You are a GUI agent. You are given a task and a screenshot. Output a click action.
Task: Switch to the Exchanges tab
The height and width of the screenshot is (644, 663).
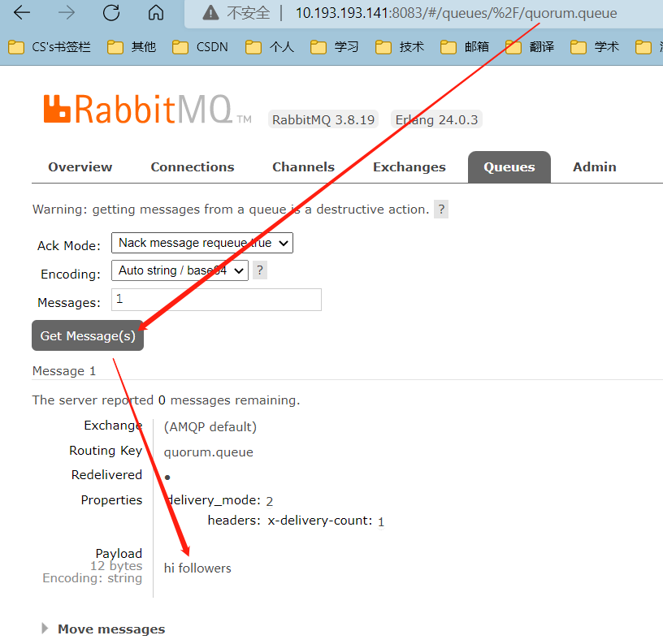coord(409,167)
